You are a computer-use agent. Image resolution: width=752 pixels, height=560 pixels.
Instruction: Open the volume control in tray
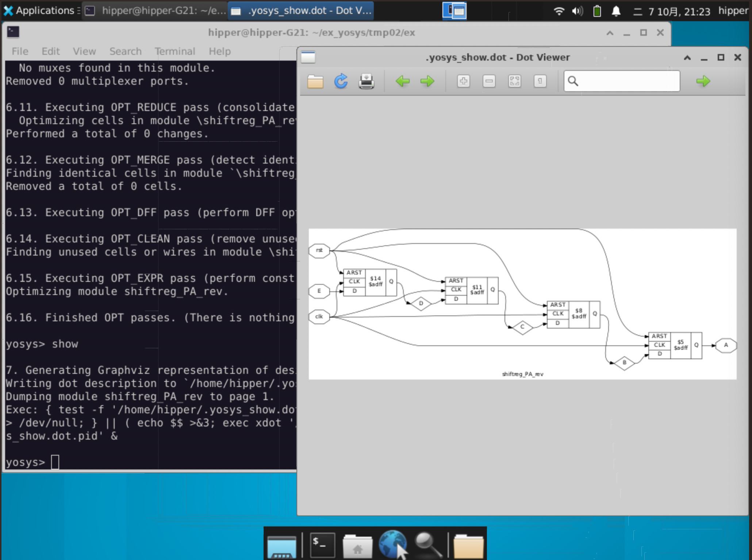pyautogui.click(x=577, y=11)
